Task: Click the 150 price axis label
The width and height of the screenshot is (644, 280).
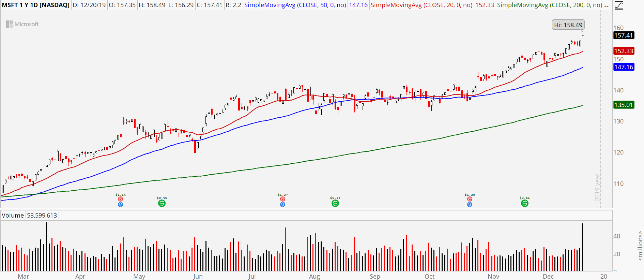Action: [618, 59]
